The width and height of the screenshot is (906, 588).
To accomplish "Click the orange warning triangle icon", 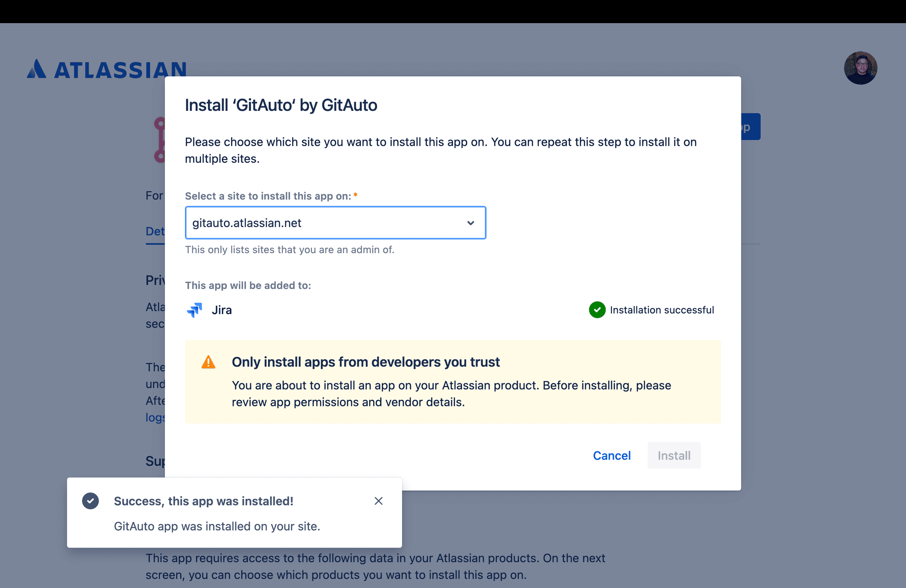I will (x=208, y=362).
